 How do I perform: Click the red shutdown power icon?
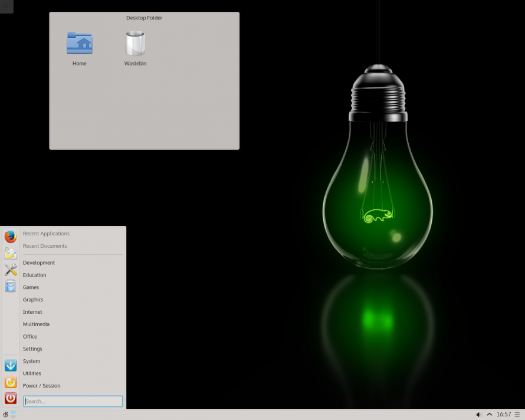click(11, 399)
